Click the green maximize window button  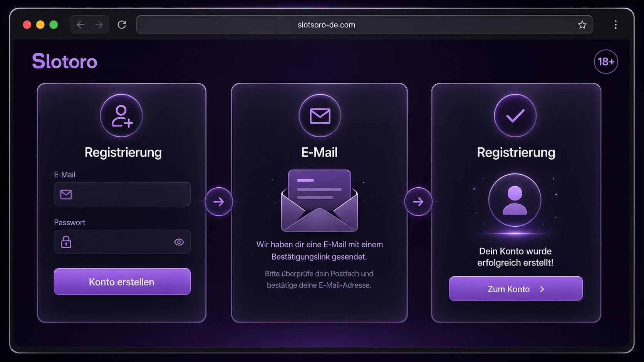pyautogui.click(x=54, y=25)
